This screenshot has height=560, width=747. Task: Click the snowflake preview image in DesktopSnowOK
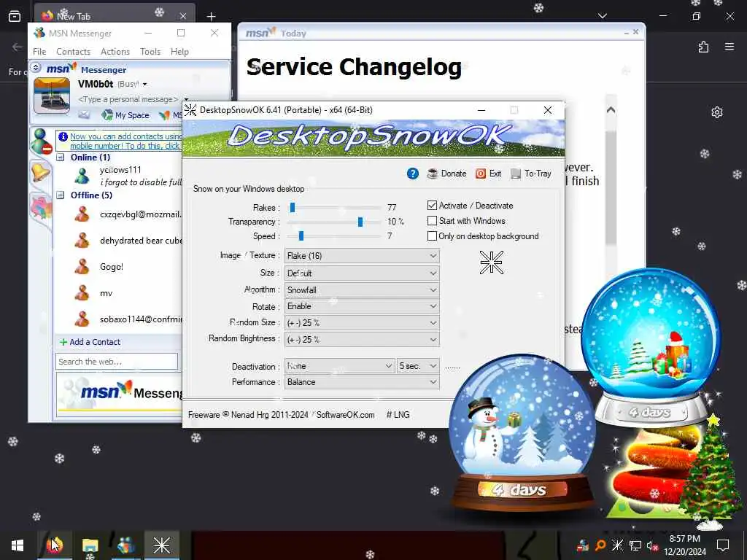pyautogui.click(x=491, y=262)
